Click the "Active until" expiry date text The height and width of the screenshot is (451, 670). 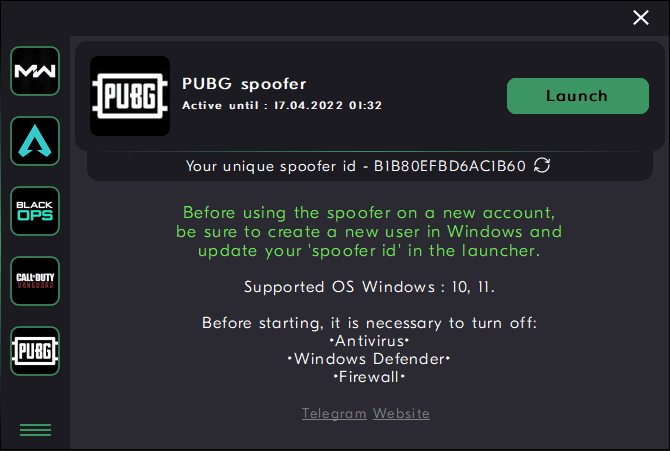click(x=282, y=105)
